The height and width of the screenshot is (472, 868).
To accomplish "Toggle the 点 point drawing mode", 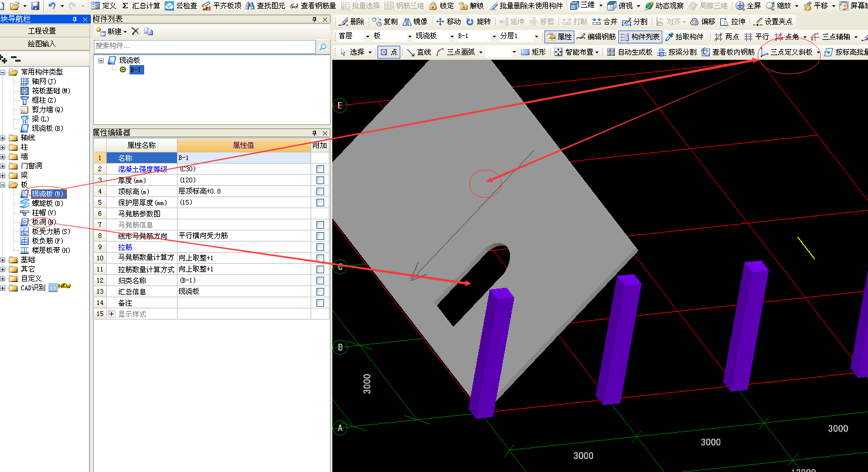I will pos(388,52).
